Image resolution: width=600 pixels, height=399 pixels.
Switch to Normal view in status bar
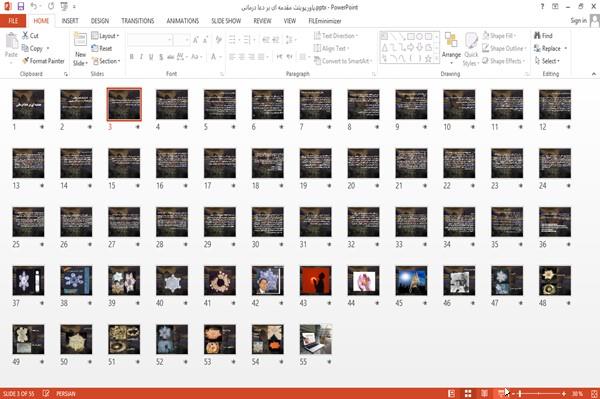[x=452, y=393]
